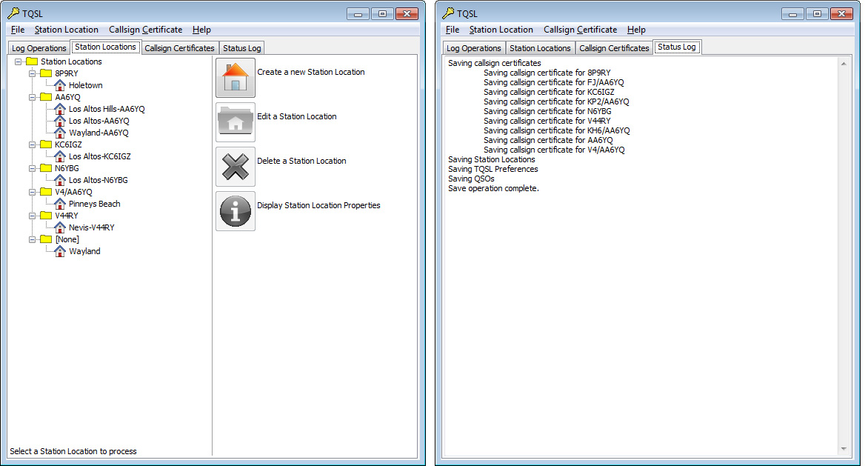Collapse the AA6YQ callsign tree node
Image resolution: width=868 pixels, height=466 pixels.
tap(32, 97)
